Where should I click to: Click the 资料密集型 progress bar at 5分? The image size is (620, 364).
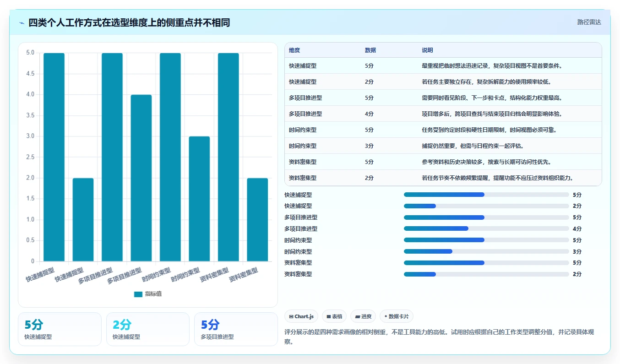click(x=486, y=262)
